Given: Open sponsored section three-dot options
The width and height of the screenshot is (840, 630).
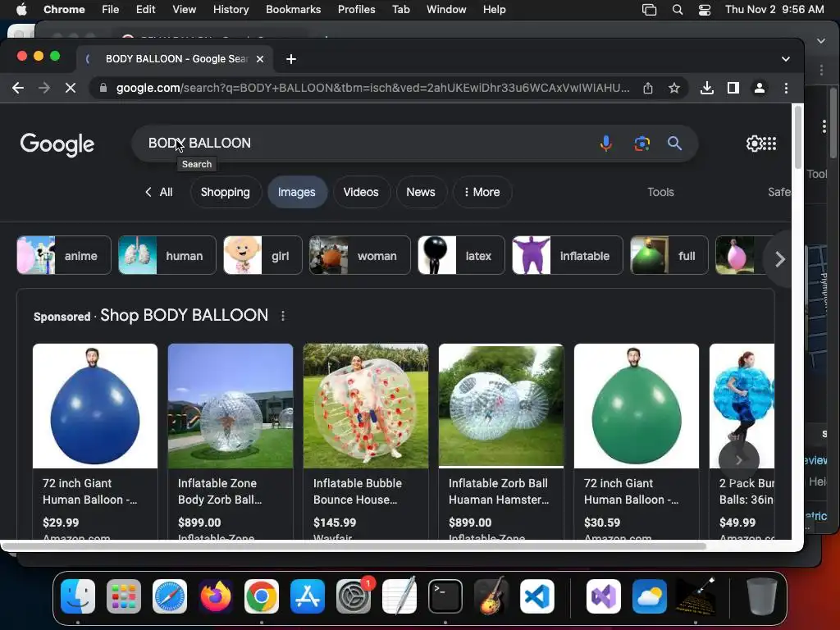Looking at the screenshot, I should [x=283, y=316].
